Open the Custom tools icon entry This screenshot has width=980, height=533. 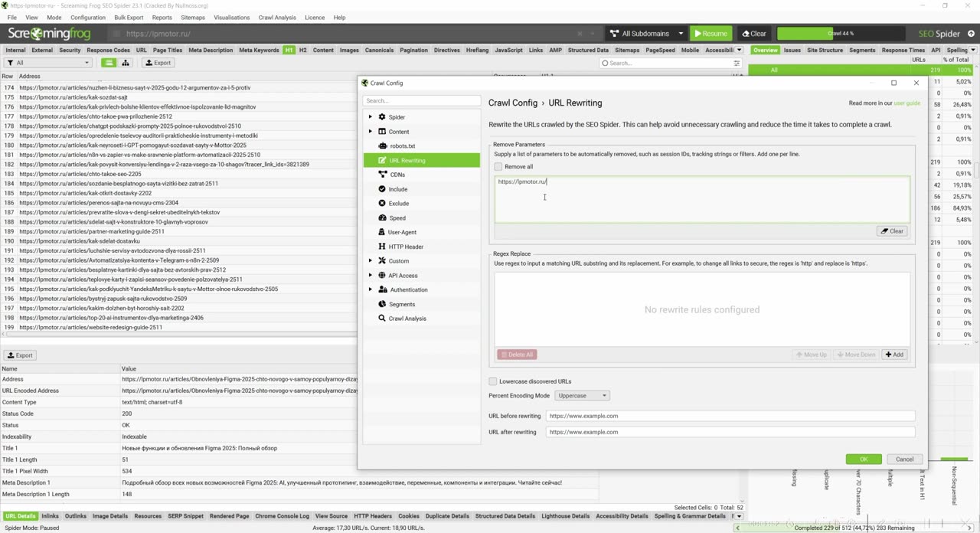[x=382, y=261]
